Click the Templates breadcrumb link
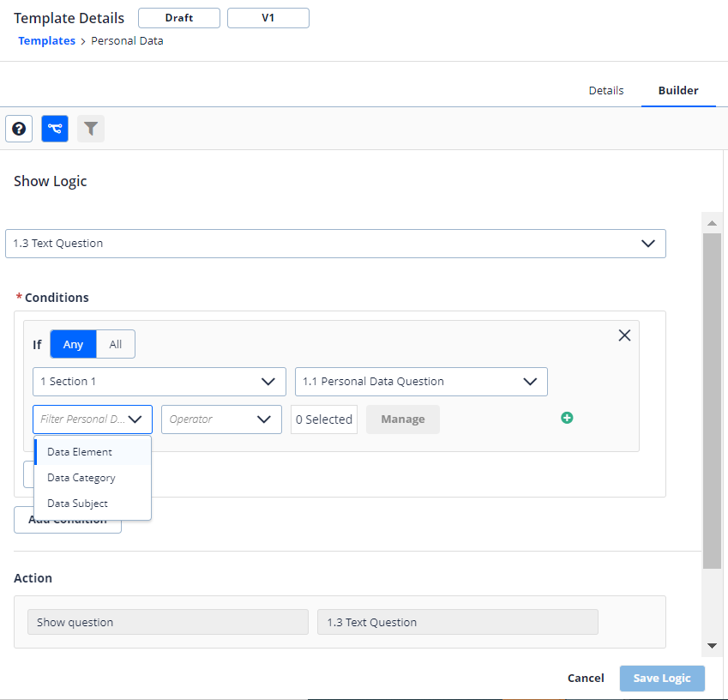728x700 pixels. [46, 40]
